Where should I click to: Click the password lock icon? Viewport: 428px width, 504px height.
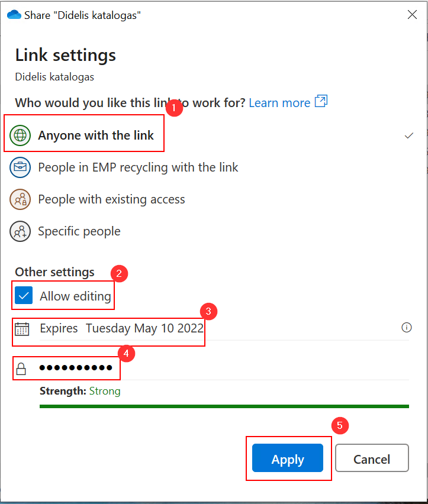coord(21,369)
